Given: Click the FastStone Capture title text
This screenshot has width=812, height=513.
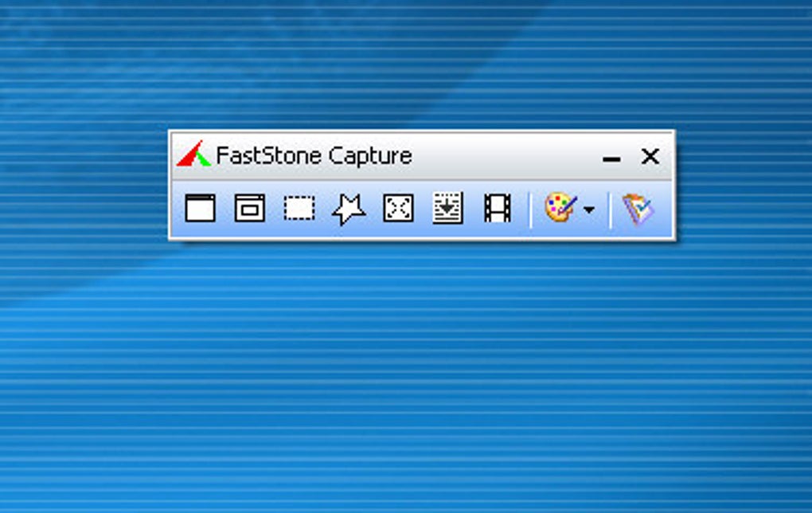Looking at the screenshot, I should point(314,156).
